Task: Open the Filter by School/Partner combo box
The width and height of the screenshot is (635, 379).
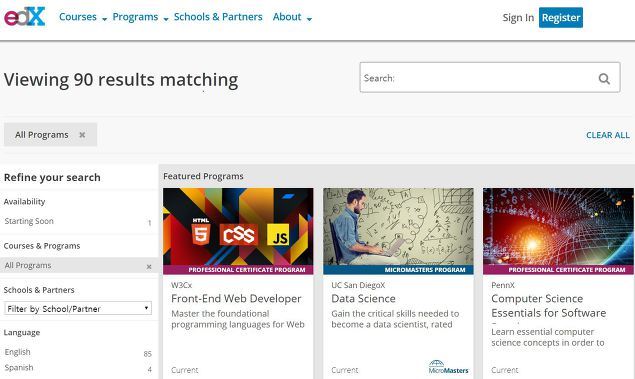Action: click(x=78, y=309)
